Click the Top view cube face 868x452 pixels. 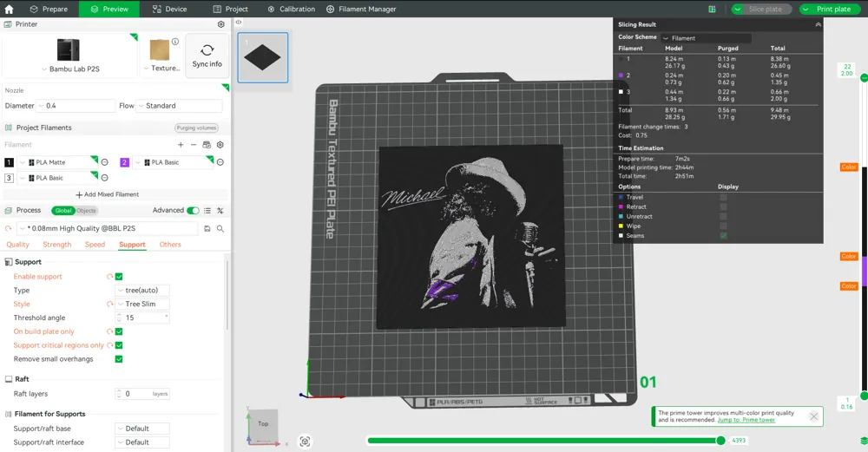point(263,423)
